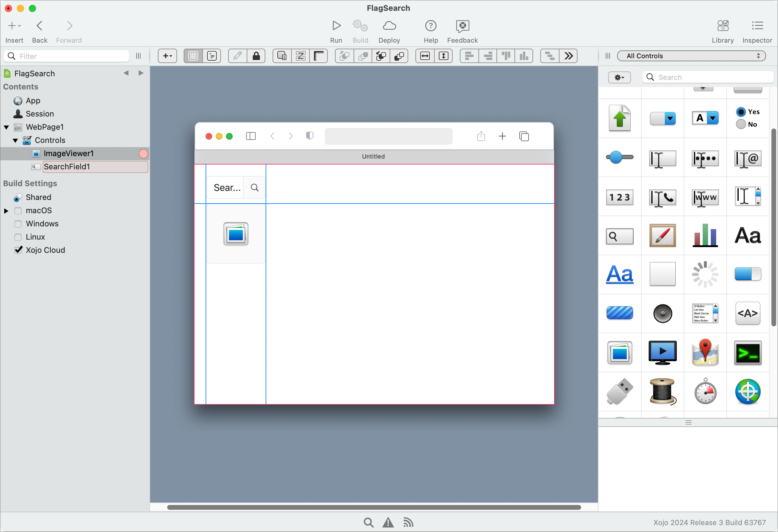Viewport: 778px width, 532px height.
Task: Open the Inspector panel
Action: pyautogui.click(x=757, y=26)
